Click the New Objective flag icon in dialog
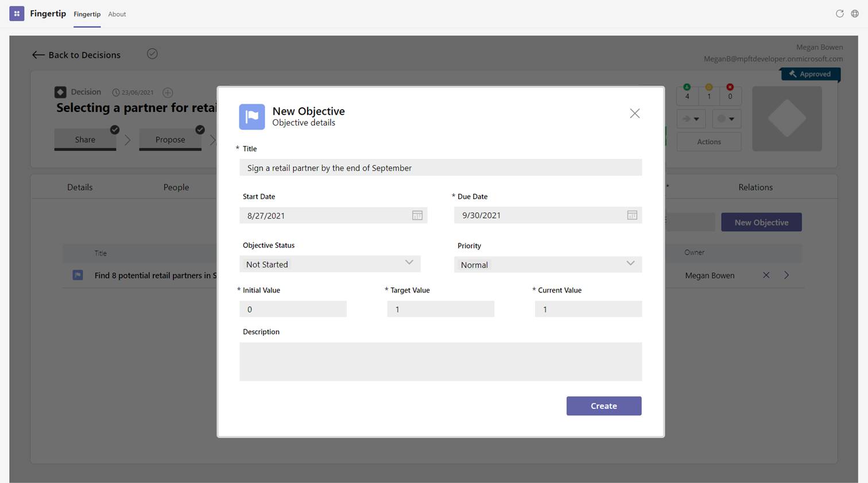The width and height of the screenshot is (868, 483). tap(252, 116)
